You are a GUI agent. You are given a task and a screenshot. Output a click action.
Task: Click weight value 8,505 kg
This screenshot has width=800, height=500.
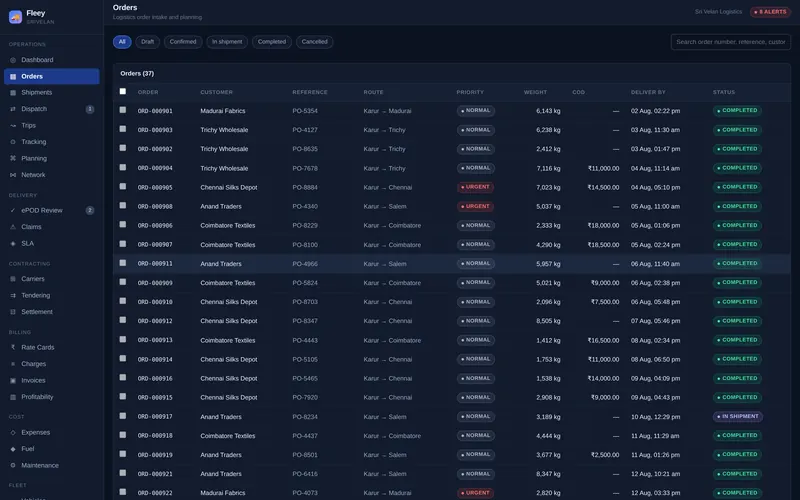tap(548, 321)
